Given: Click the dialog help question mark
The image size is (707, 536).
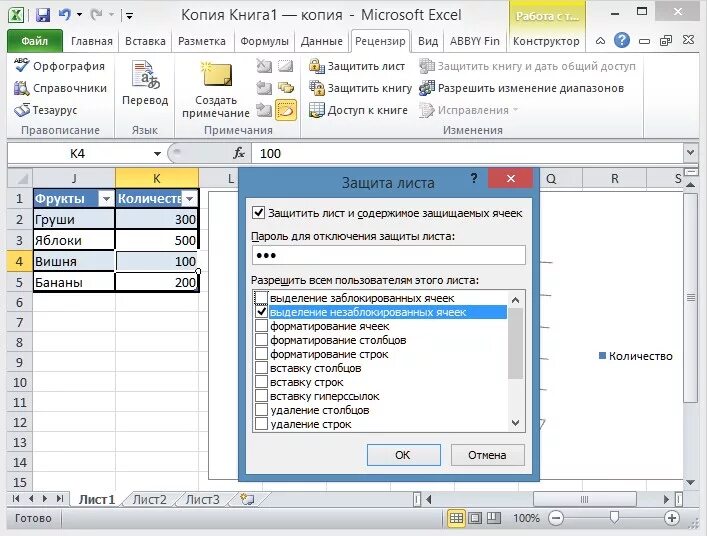Looking at the screenshot, I should [x=474, y=178].
